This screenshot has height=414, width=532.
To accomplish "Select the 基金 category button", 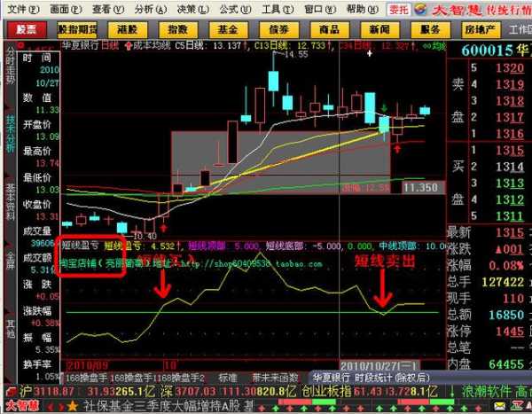I will click(229, 30).
